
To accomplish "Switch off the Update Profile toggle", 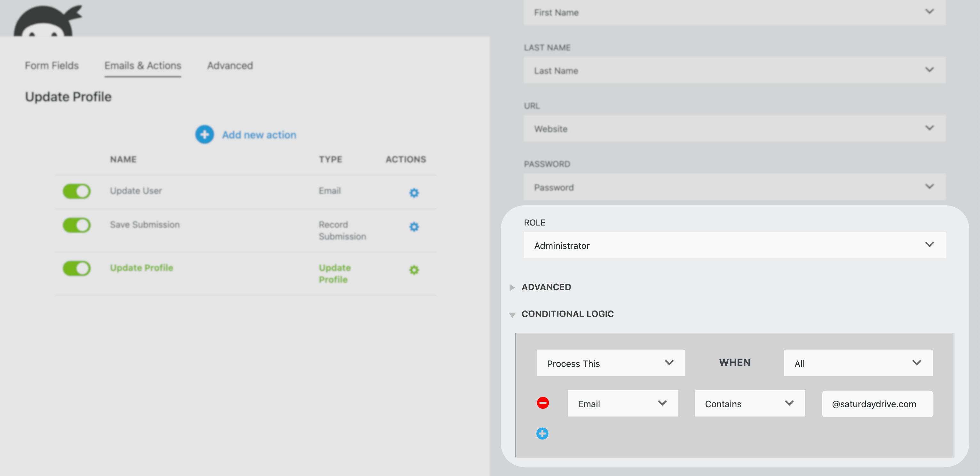I will pyautogui.click(x=76, y=268).
